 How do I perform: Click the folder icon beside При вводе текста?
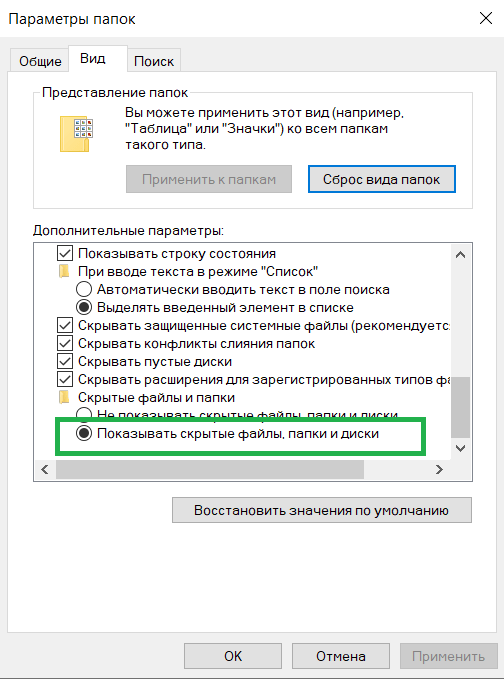(64, 272)
